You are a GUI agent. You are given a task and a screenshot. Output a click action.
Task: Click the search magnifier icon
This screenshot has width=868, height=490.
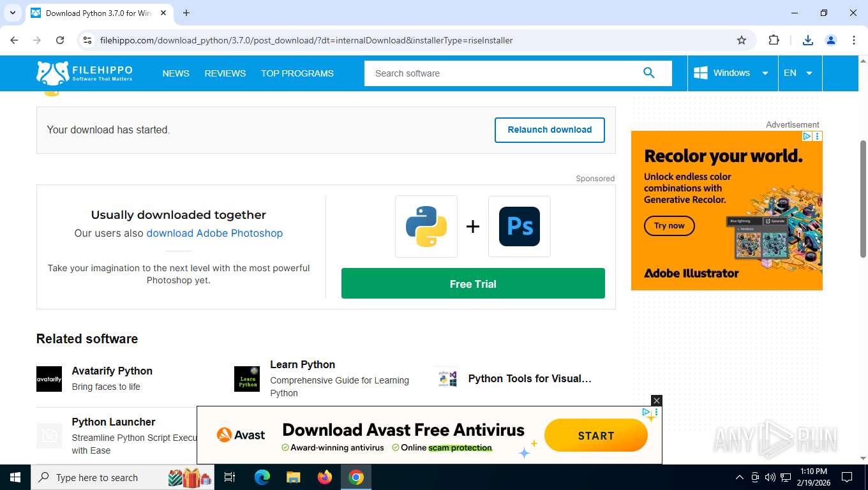pos(649,73)
